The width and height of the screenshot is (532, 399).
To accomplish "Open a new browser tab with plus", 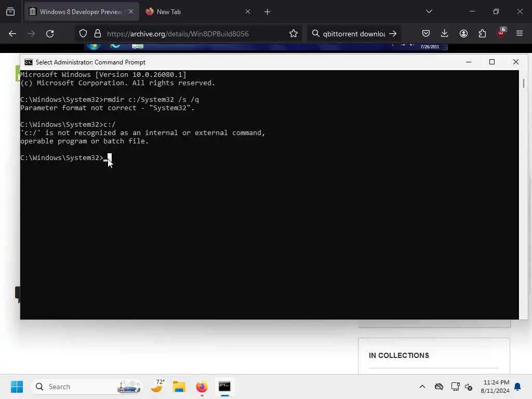I will coord(268,12).
